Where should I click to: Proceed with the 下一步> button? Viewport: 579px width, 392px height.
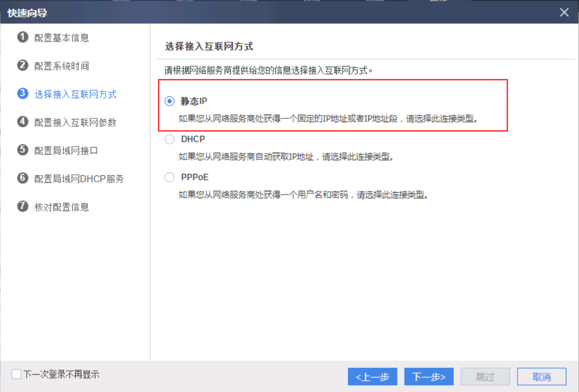[x=429, y=376]
